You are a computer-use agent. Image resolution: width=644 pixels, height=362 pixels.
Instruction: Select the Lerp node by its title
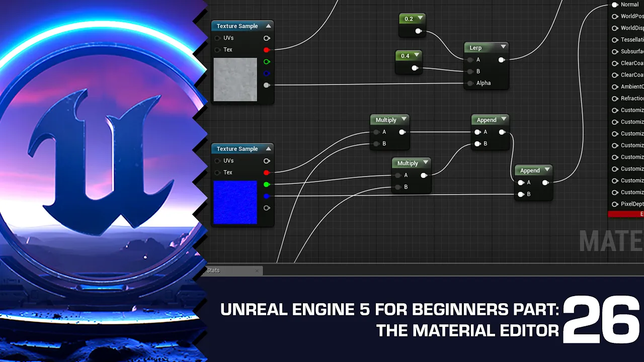coord(475,48)
